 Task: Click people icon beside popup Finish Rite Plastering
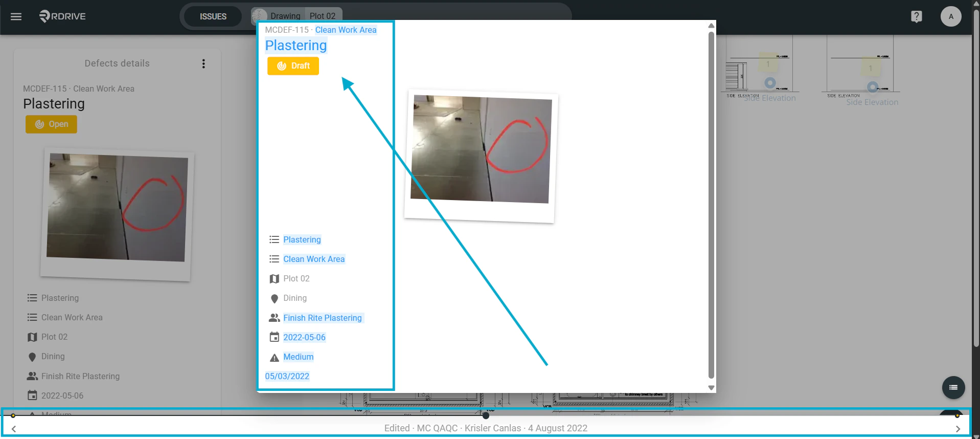pos(274,318)
